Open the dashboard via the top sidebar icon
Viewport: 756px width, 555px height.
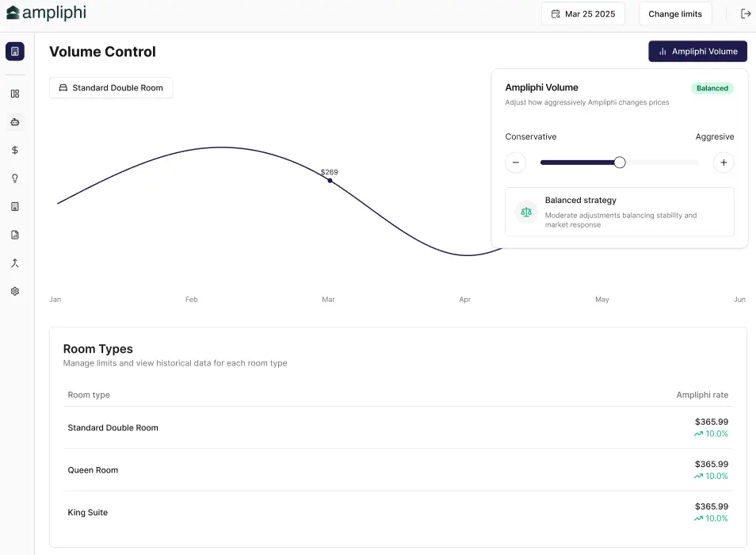click(x=14, y=51)
